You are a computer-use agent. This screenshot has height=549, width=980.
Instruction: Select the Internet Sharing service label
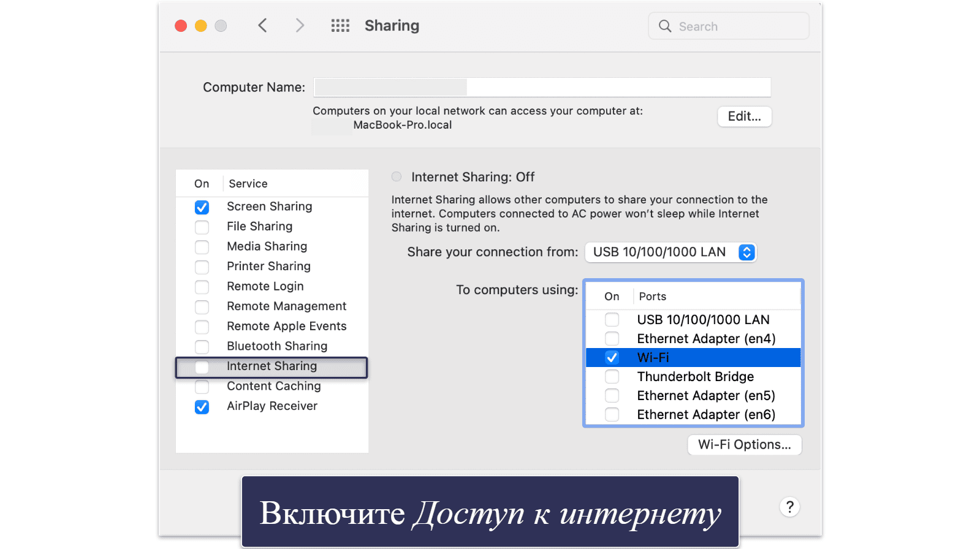click(x=272, y=366)
